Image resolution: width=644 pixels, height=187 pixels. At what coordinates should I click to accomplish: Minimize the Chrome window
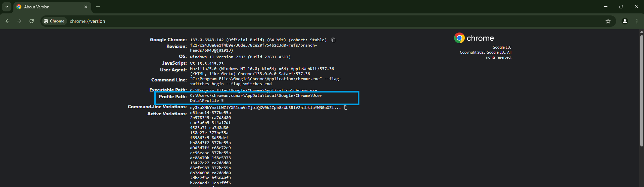pyautogui.click(x=605, y=7)
